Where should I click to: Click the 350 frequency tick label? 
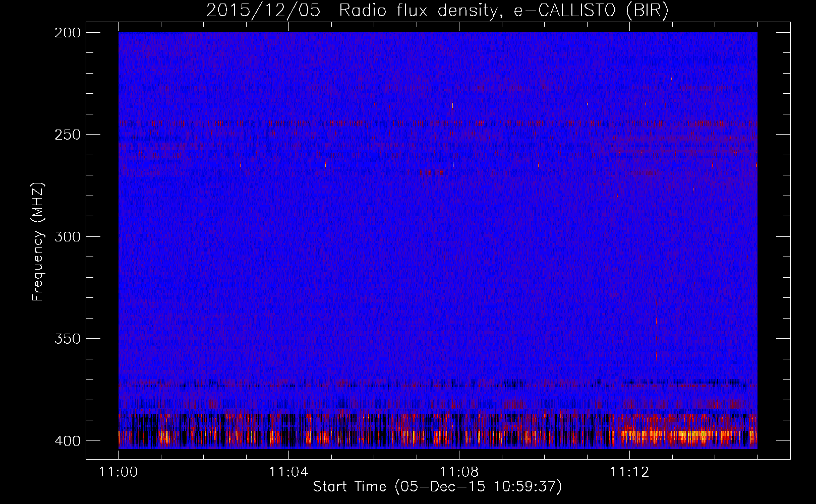(67, 339)
